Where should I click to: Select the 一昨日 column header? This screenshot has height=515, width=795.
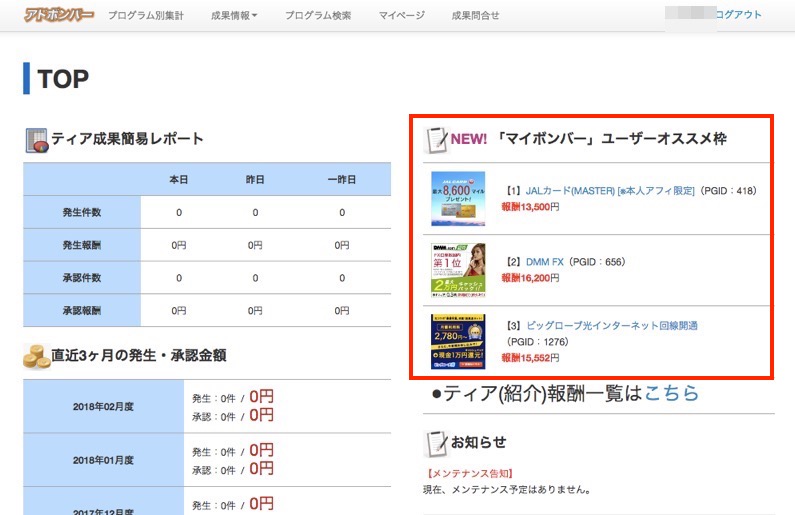point(342,179)
